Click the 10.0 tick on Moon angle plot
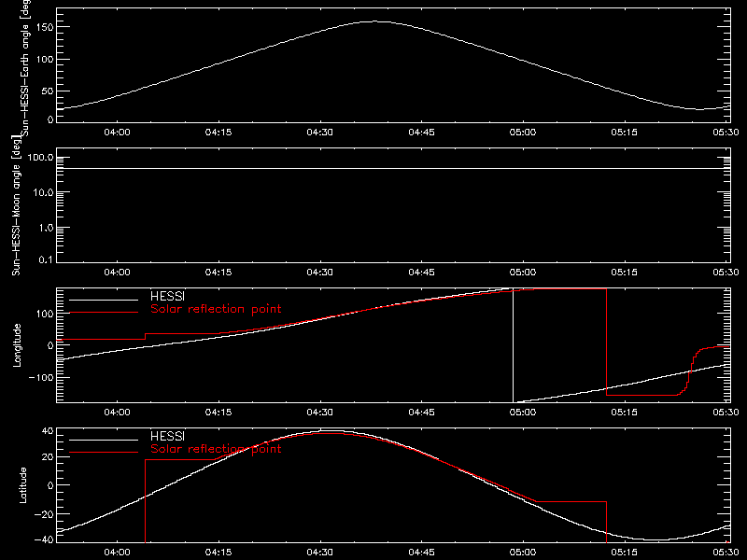 pos(43,193)
